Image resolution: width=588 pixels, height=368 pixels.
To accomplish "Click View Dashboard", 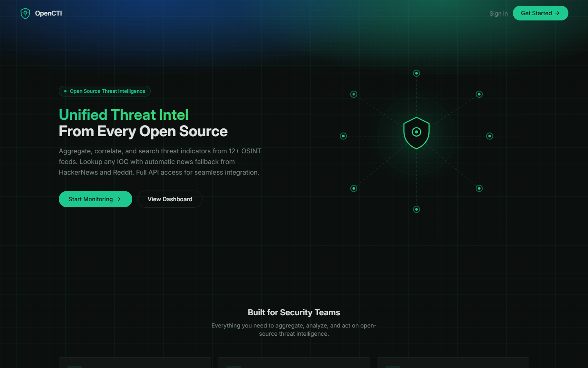I will tap(169, 199).
